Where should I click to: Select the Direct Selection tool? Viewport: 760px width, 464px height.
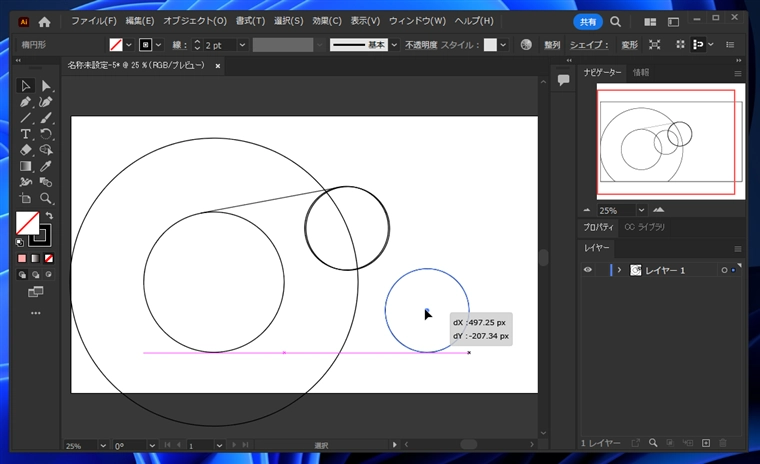tap(46, 86)
